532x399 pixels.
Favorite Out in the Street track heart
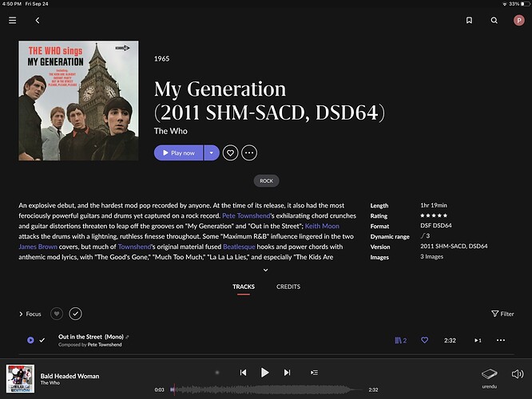(424, 340)
